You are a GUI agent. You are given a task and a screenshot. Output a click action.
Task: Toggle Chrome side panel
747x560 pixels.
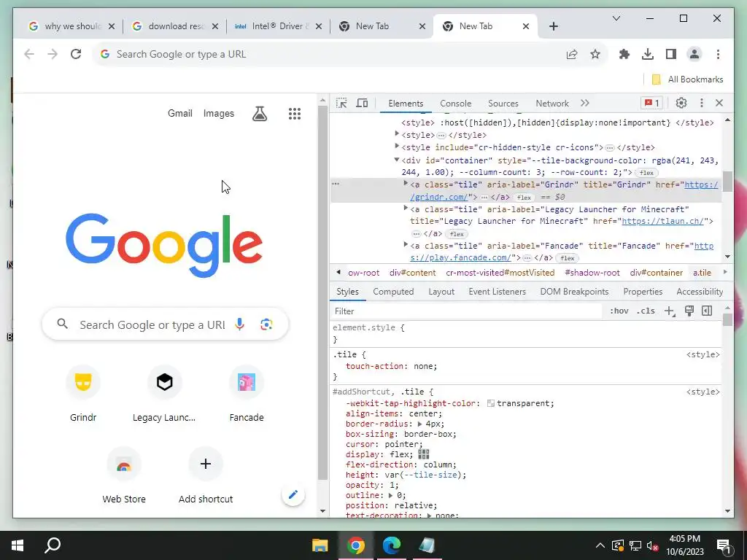click(671, 54)
